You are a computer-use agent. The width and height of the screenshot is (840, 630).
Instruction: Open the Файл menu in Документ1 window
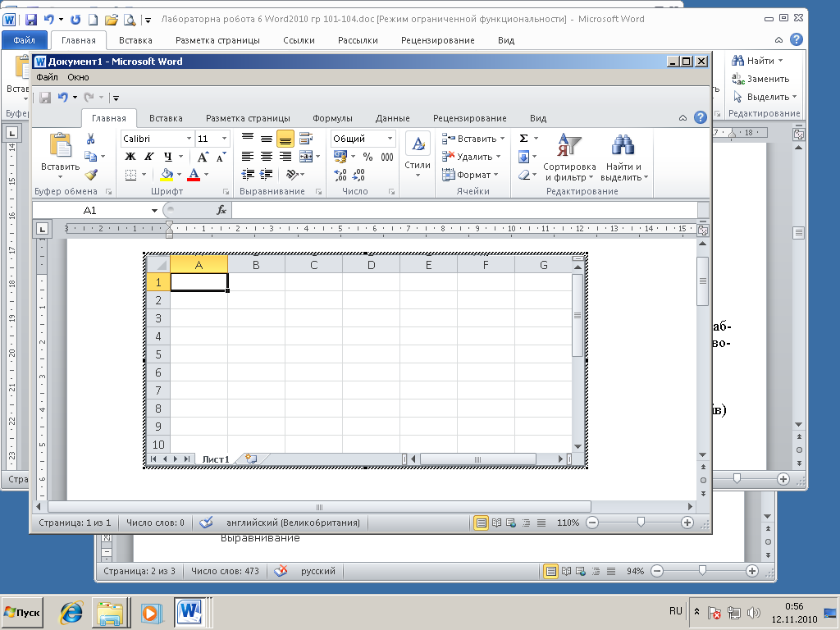47,77
